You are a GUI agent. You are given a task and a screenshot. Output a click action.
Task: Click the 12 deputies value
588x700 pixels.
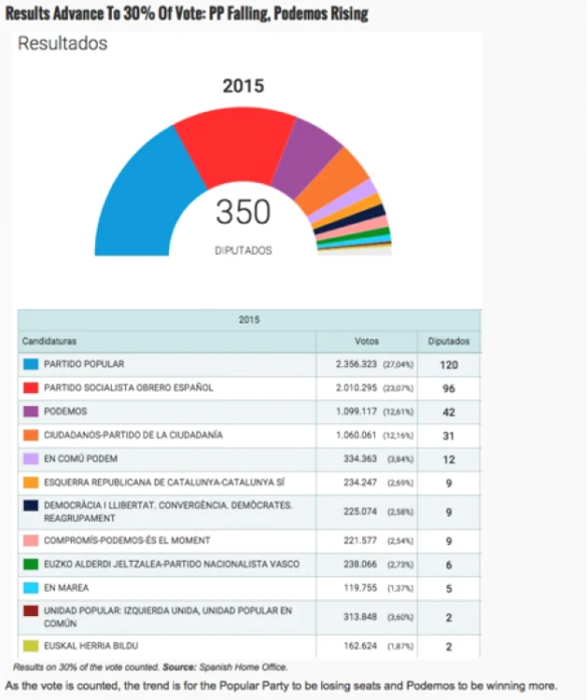(449, 459)
